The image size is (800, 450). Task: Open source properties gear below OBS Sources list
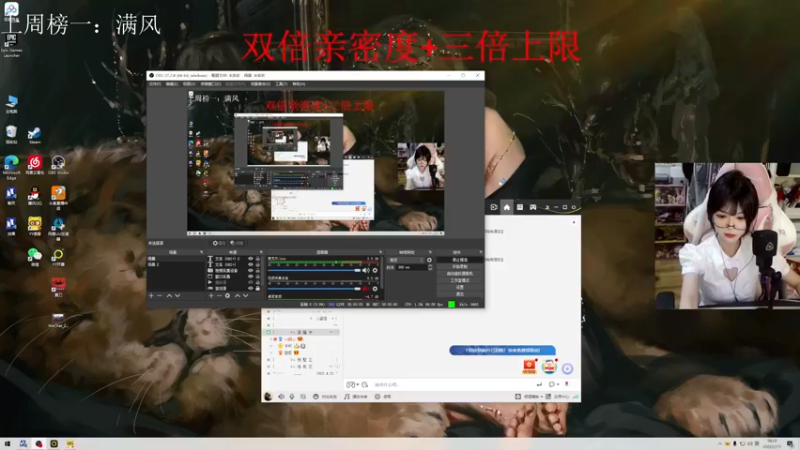228,295
